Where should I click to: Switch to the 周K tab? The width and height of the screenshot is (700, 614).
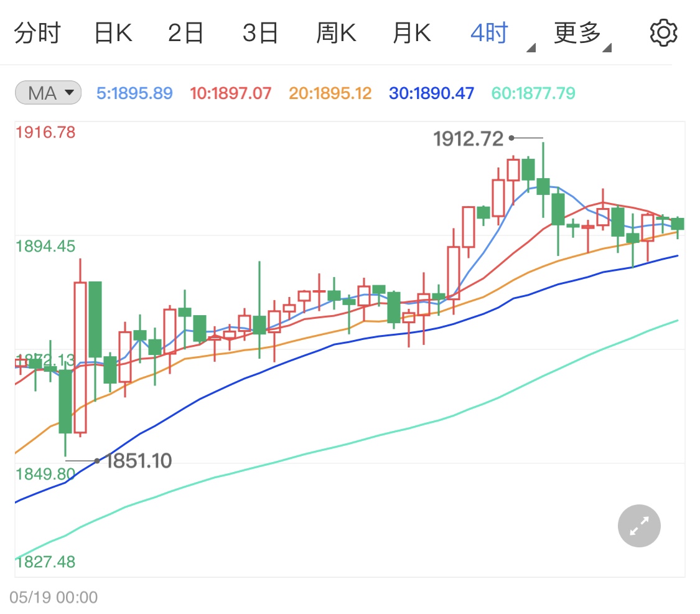(336, 33)
